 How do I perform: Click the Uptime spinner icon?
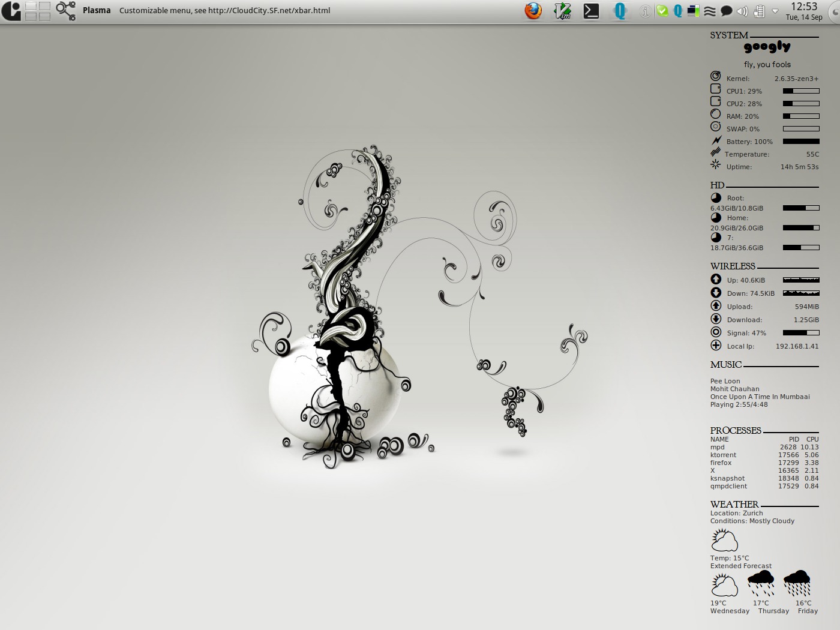(x=715, y=164)
